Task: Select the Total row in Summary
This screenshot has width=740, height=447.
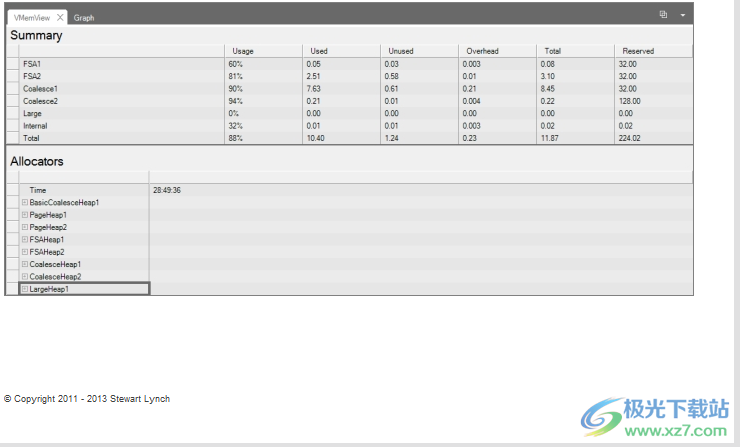Action: pyautogui.click(x=34, y=138)
